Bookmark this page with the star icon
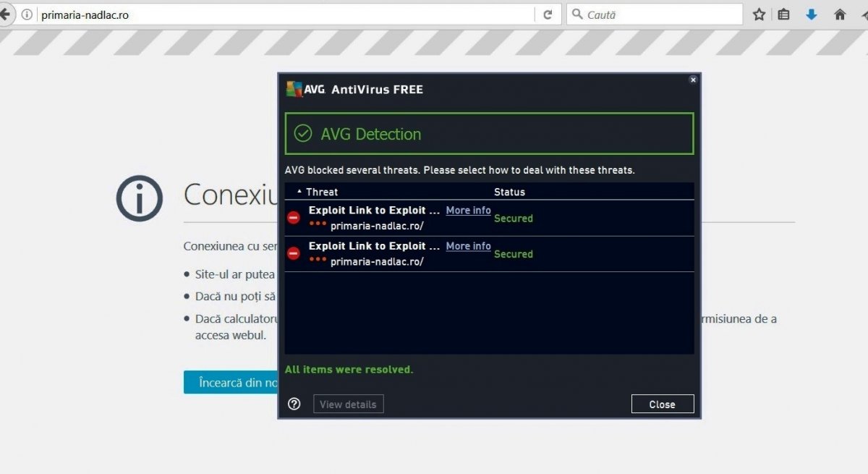Screen dimensions: 868x474 759,14
